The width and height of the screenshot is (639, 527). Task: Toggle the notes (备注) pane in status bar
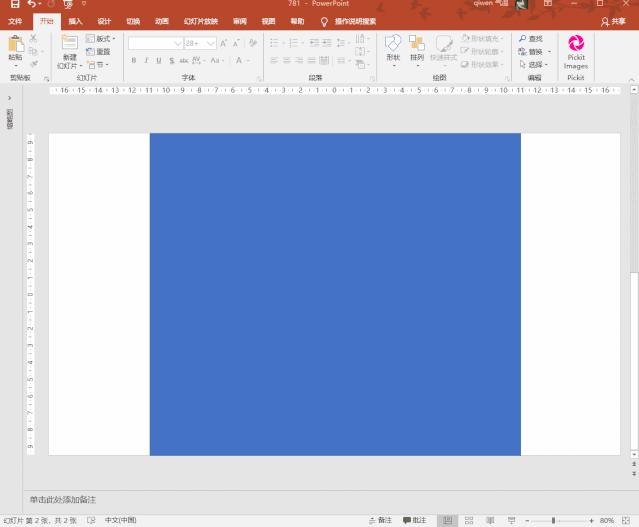(x=380, y=521)
